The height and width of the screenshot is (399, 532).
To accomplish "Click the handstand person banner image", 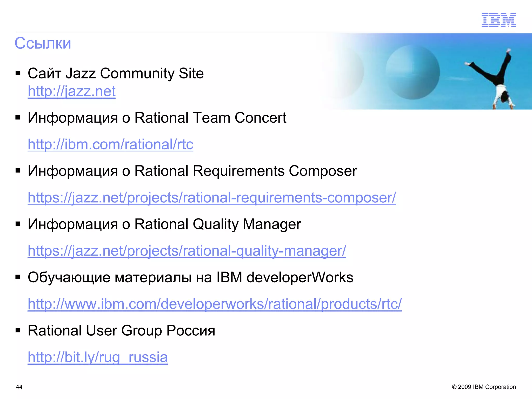I will [427, 71].
